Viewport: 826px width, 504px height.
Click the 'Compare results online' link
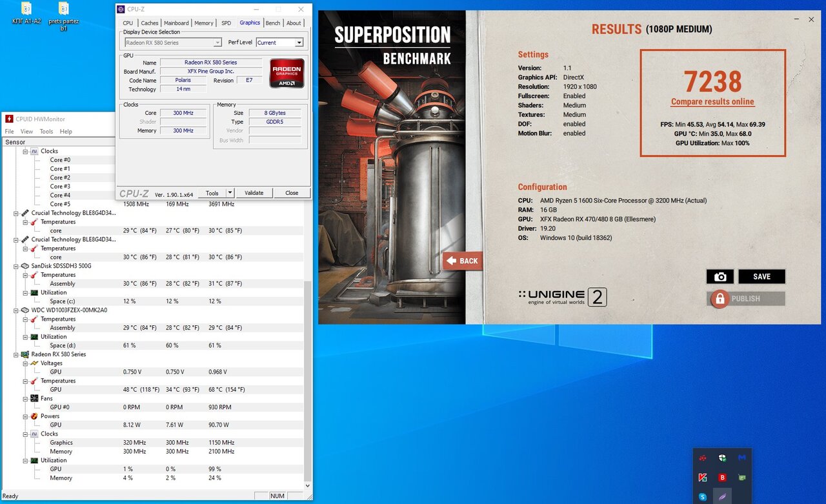pos(712,102)
